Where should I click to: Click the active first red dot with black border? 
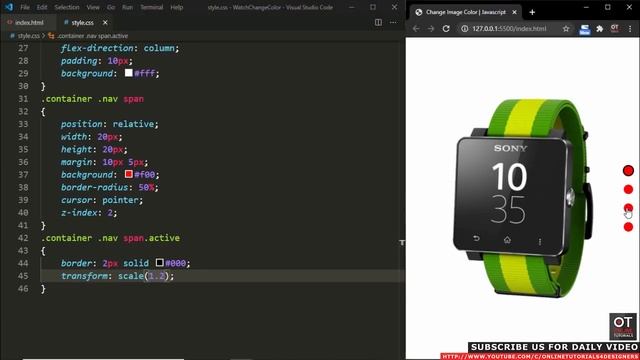click(628, 171)
